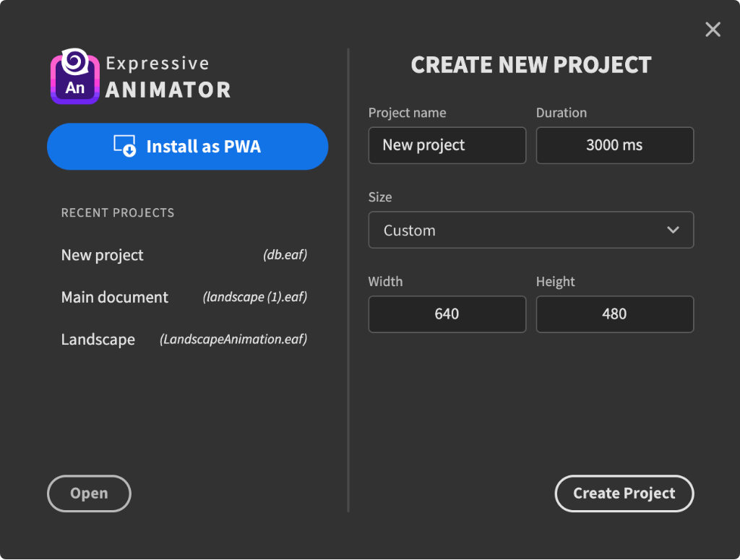Focus the Project name field
Viewport: 740px width, 560px height.
(447, 145)
